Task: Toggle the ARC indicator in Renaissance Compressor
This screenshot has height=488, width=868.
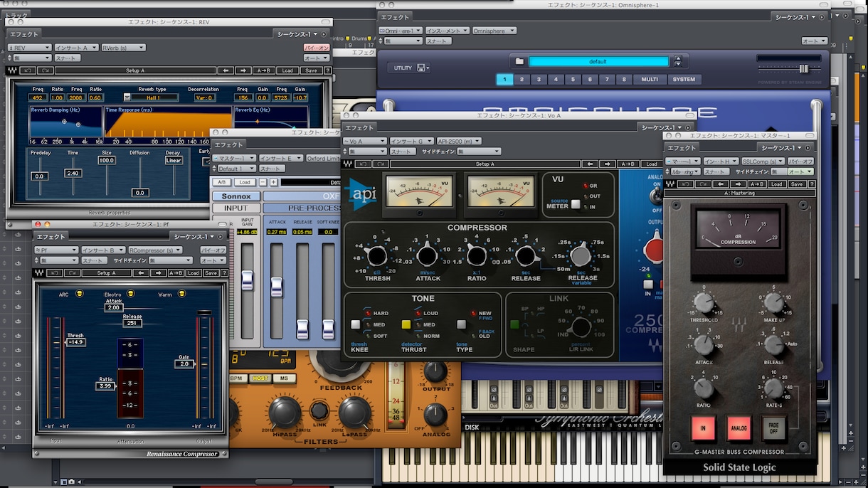Action: (x=80, y=294)
